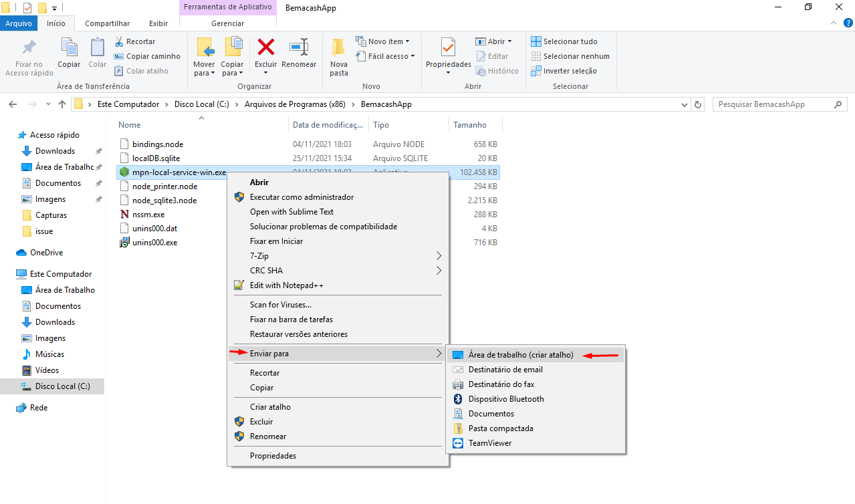This screenshot has height=504, width=855.
Task: Click the up one level arrow
Action: click(62, 104)
